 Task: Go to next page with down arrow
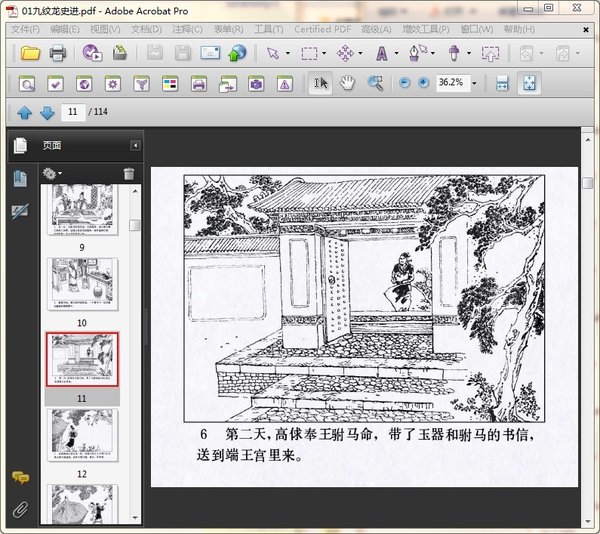[47, 112]
